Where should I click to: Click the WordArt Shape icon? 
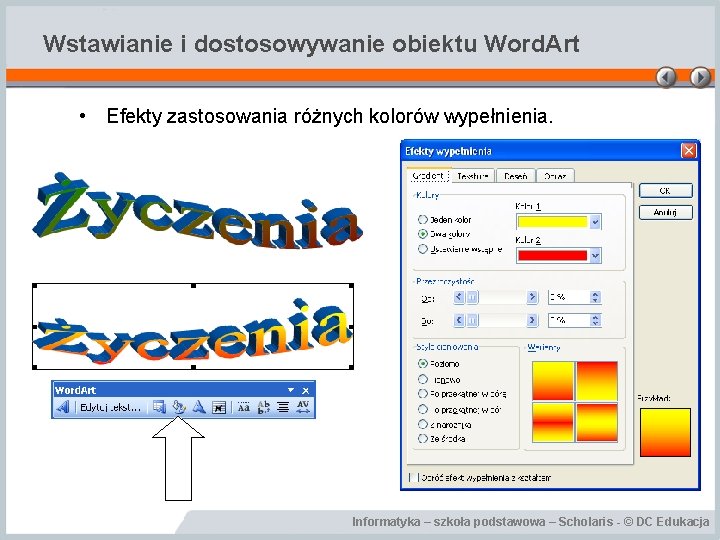199,407
